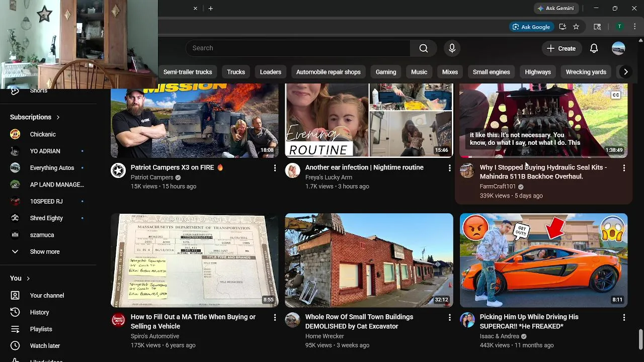
Task: Select Highways category chip
Action: click(538, 72)
